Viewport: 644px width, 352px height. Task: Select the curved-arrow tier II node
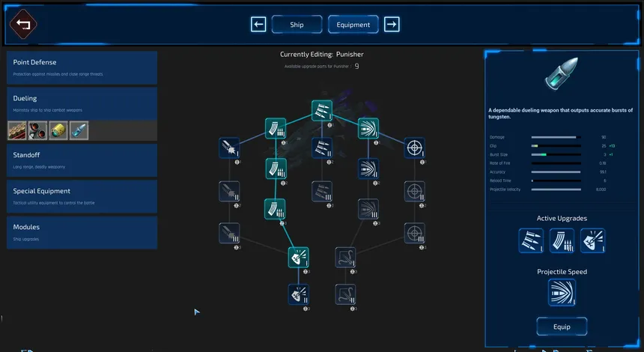(345, 294)
